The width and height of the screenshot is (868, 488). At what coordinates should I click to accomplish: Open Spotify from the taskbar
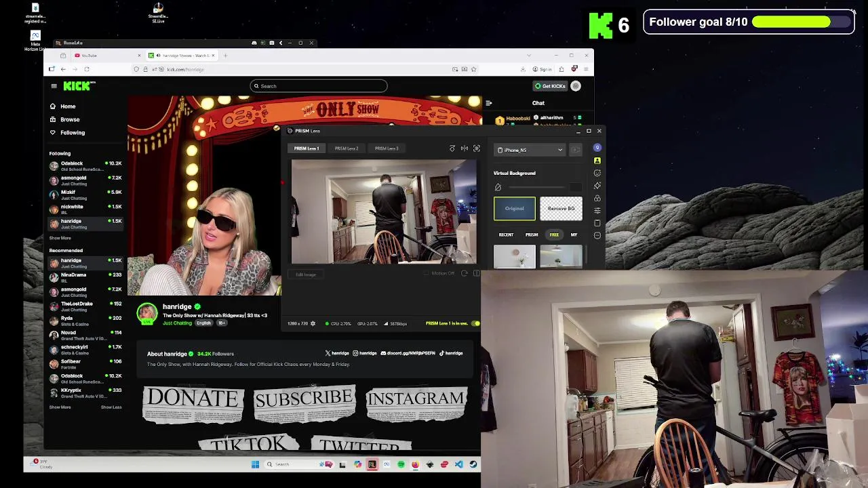(x=401, y=465)
